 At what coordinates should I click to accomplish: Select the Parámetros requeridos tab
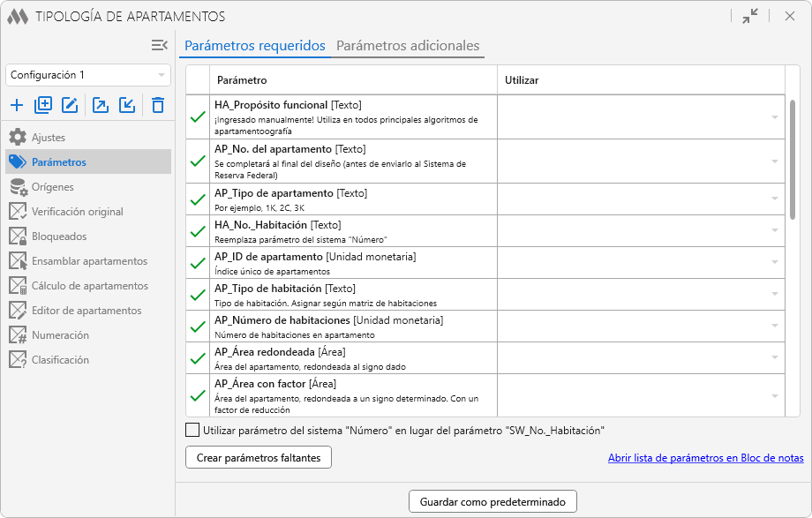(x=254, y=46)
